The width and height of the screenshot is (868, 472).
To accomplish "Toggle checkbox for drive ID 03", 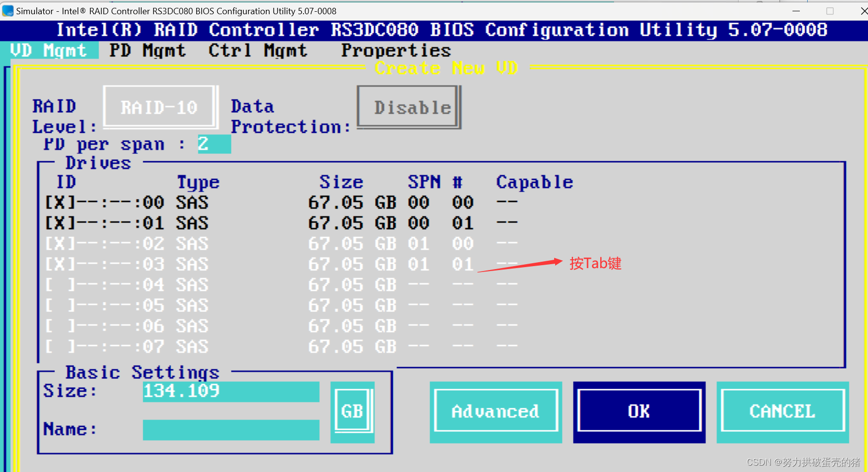I will click(x=60, y=264).
